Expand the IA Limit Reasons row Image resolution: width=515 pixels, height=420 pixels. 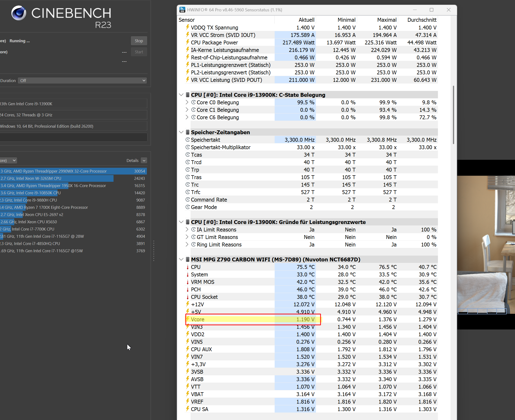coord(187,229)
